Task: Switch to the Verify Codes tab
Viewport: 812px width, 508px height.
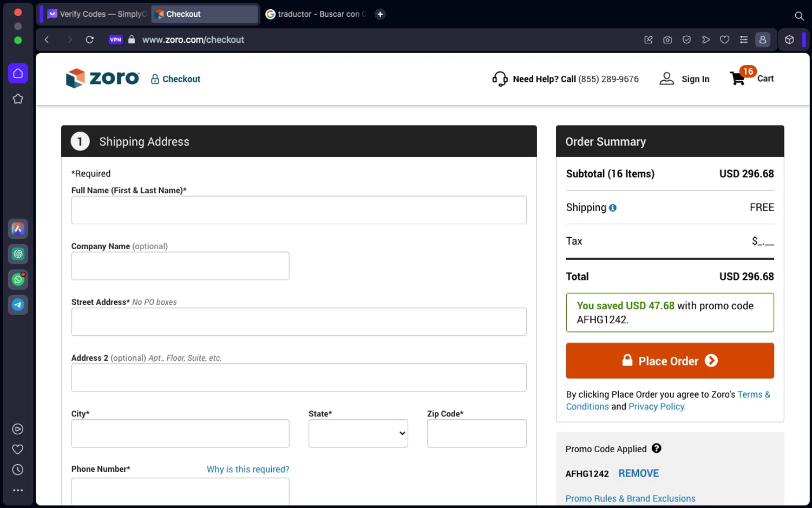Action: coord(96,14)
